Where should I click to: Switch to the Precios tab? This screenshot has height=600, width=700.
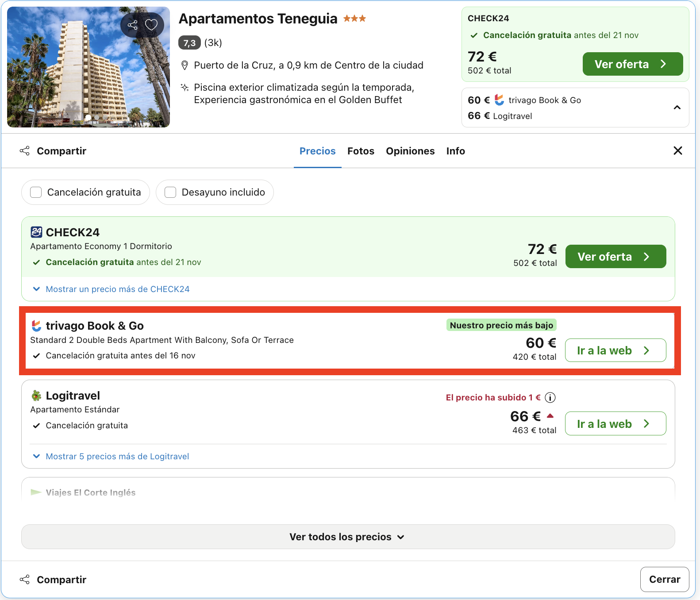[318, 151]
